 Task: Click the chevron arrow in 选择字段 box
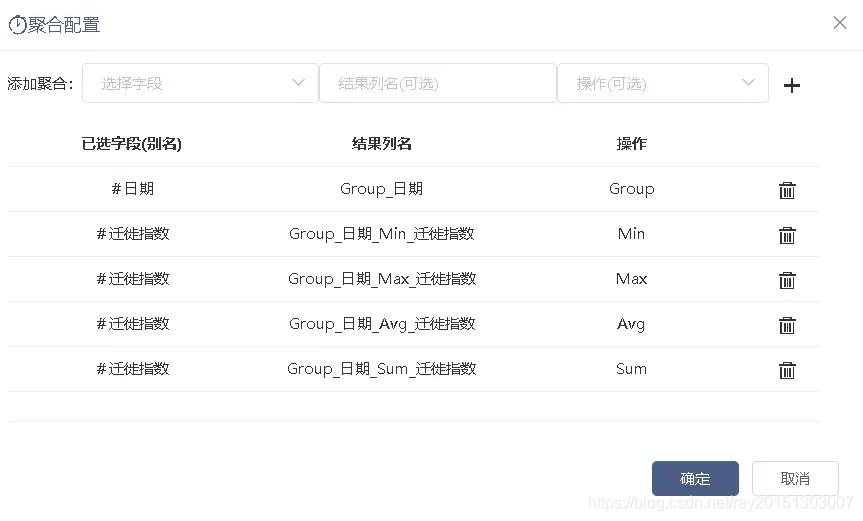[x=298, y=83]
